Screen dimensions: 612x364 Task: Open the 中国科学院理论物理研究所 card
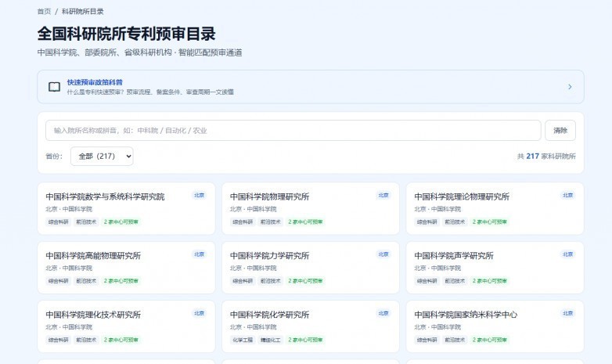click(495, 208)
